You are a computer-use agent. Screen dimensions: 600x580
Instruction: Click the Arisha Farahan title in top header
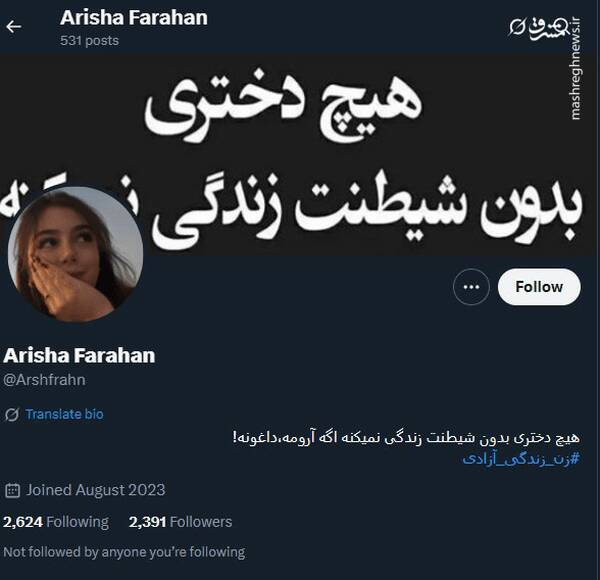[x=134, y=18]
